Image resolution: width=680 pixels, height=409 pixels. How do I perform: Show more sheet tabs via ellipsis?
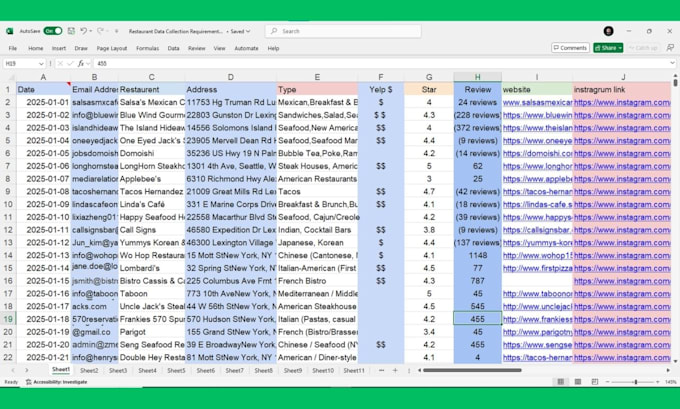coord(381,370)
